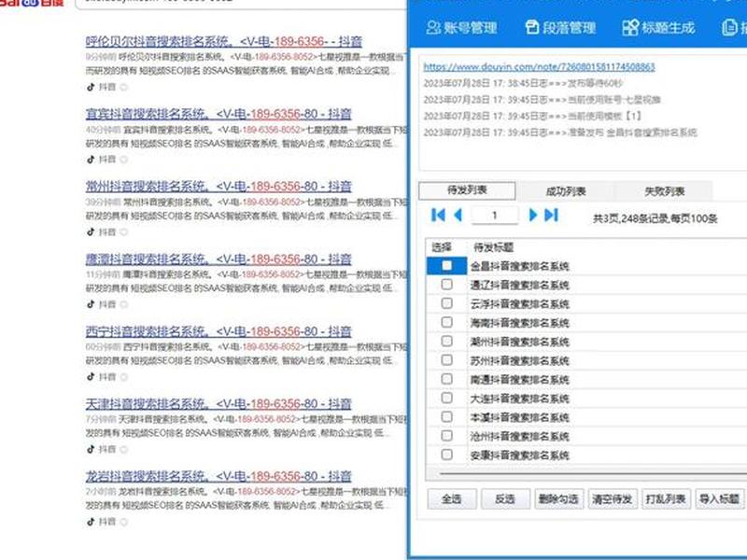Click the round badge beside 龙岩 result's 抖音 source
The width and height of the screenshot is (747, 560).
click(124, 522)
